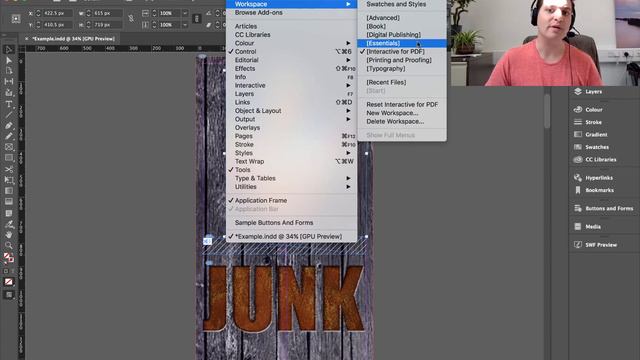
Task: Open Text Wrap from the Window menu
Action: pyautogui.click(x=291, y=162)
